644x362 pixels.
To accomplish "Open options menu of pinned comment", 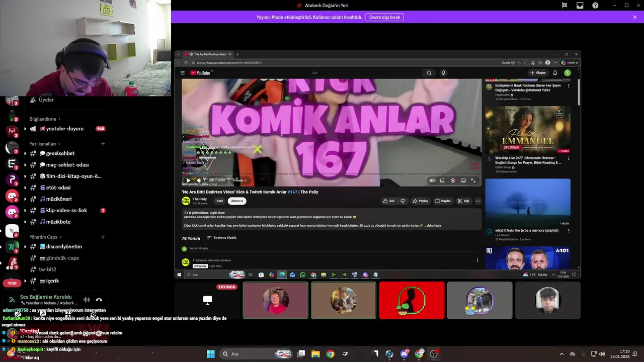I will 477,260.
